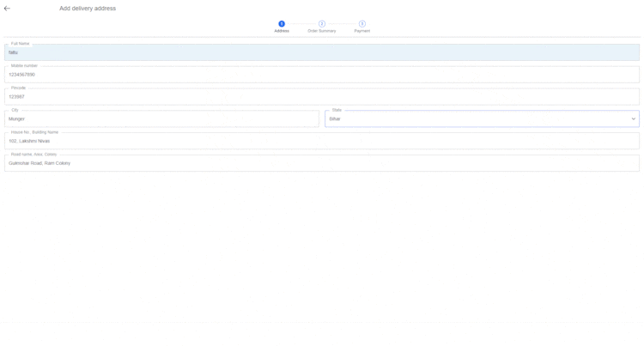644x346 pixels.
Task: Click into the Pincode field
Action: coord(321,97)
